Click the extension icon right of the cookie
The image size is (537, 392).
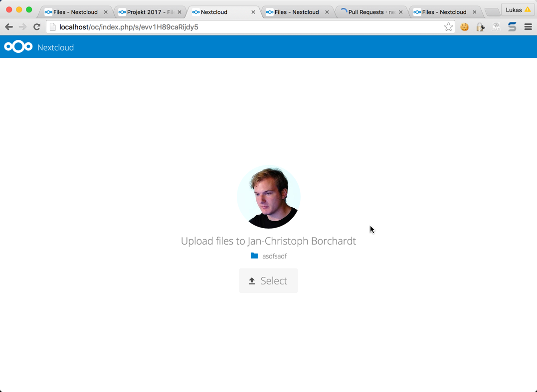[x=481, y=27]
